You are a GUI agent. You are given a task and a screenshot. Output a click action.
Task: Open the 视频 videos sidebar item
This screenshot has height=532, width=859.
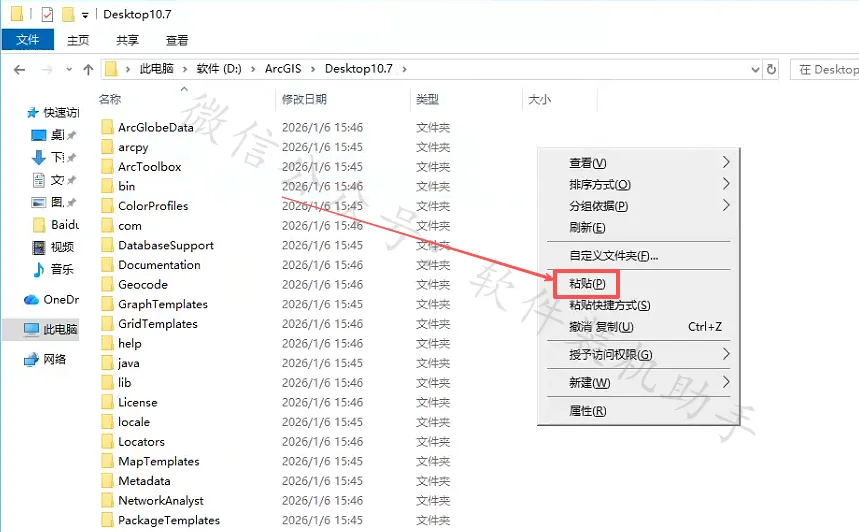(53, 247)
